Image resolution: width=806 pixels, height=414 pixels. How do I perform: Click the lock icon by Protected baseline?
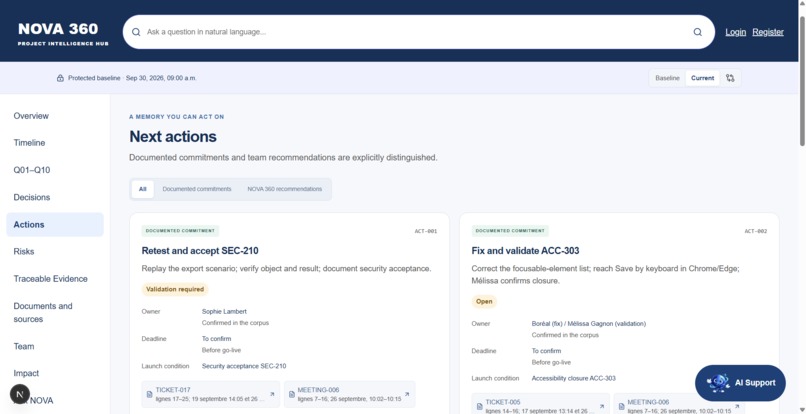coord(60,78)
